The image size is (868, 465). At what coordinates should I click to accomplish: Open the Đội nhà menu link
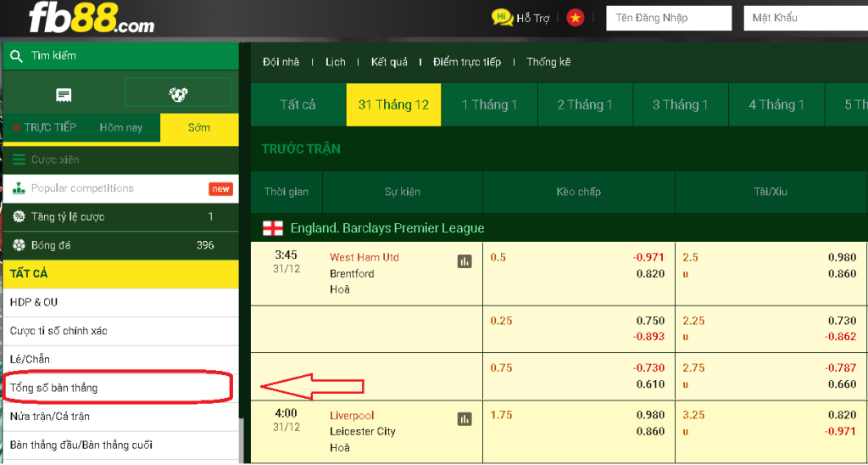click(x=281, y=62)
